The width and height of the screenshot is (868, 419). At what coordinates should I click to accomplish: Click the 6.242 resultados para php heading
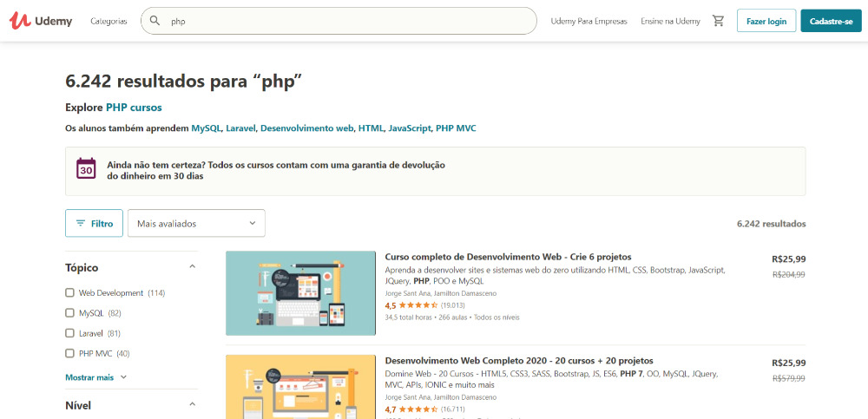point(183,81)
